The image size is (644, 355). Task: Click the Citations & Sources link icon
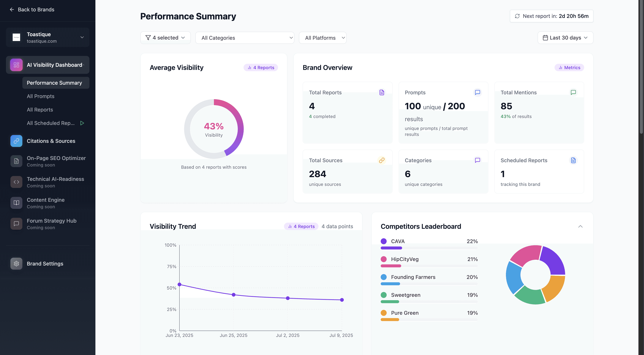pos(16,141)
